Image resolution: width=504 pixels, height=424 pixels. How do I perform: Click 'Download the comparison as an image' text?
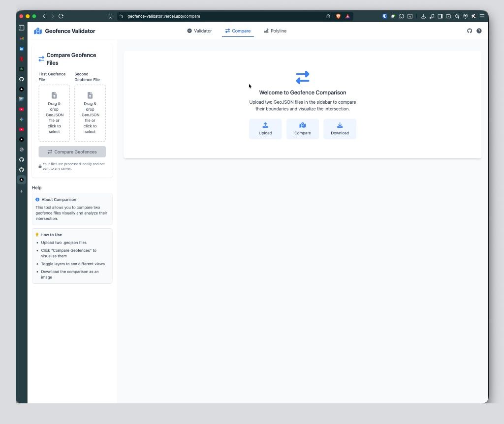coord(70,274)
